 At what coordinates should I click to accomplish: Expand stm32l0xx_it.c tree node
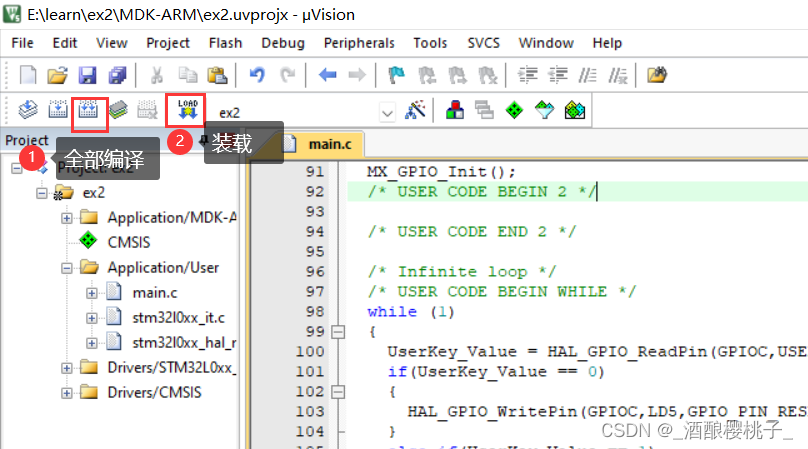(92, 318)
